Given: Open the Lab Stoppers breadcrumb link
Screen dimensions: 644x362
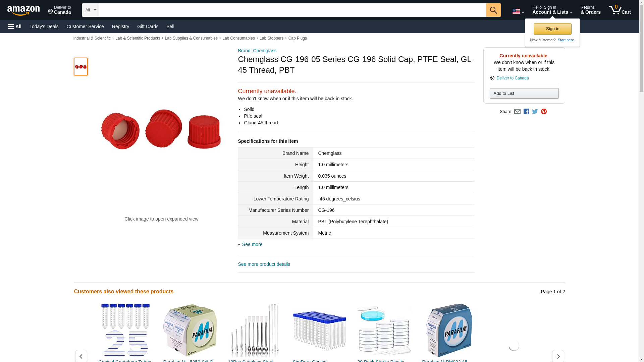Looking at the screenshot, I should [x=271, y=38].
